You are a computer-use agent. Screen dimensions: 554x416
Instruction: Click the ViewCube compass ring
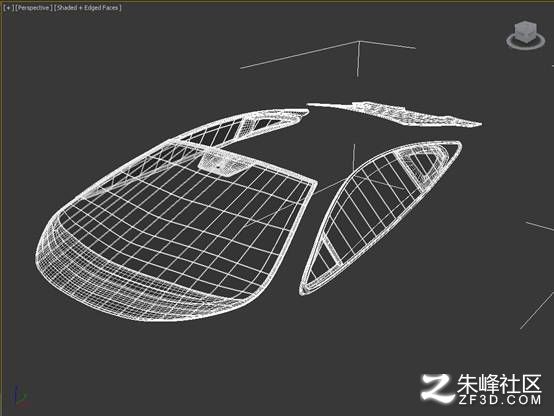tap(525, 41)
